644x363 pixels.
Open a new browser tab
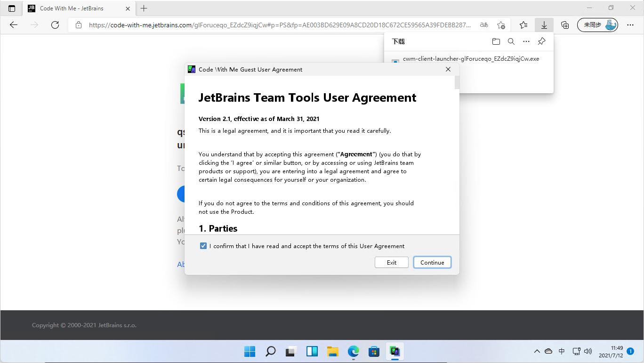pos(144,8)
